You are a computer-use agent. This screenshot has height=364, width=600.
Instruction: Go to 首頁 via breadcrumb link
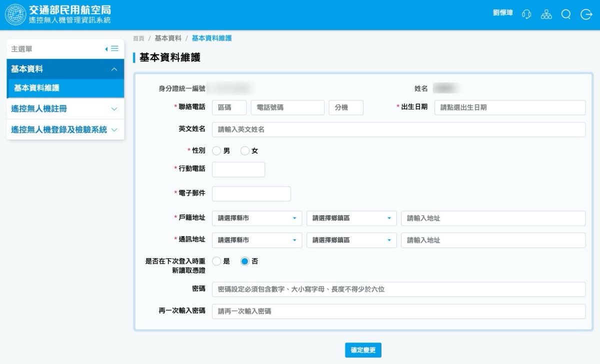[138, 38]
